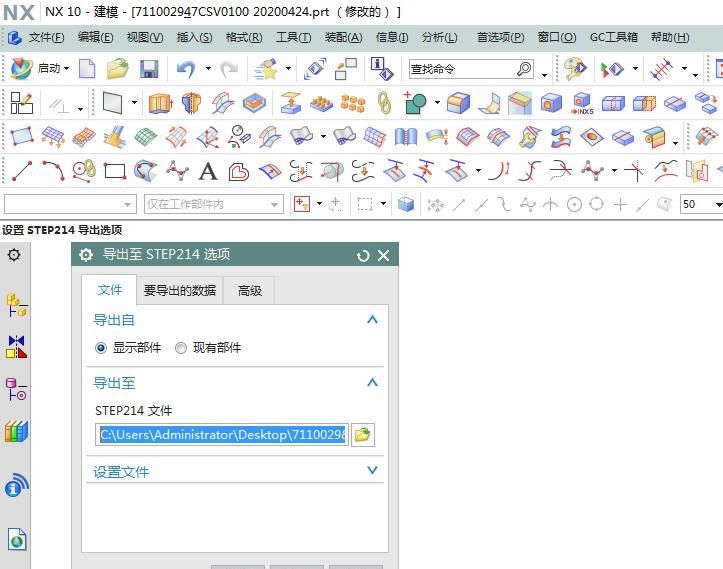
Task: Open the Preferences menu
Action: click(500, 37)
